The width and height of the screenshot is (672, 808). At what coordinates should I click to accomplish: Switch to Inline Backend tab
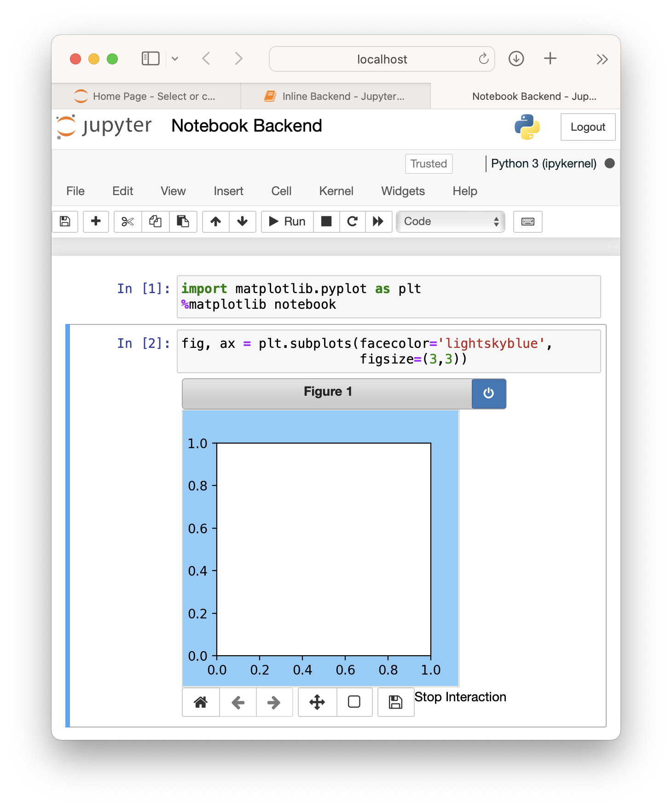[x=335, y=96]
